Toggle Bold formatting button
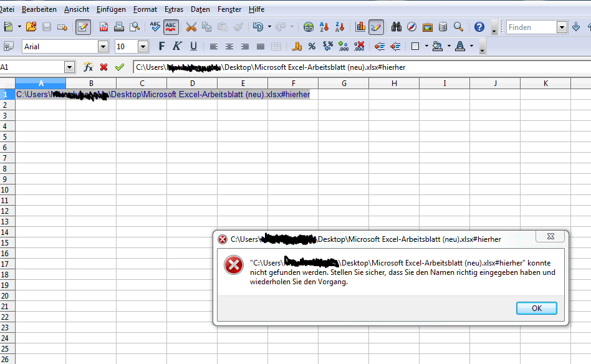Screen dimensions: 591x364 pos(161,46)
